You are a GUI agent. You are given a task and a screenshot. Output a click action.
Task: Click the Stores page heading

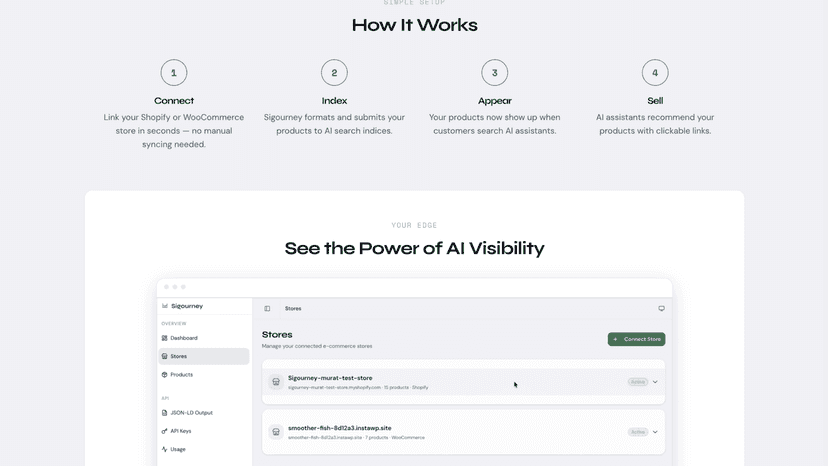coord(277,334)
